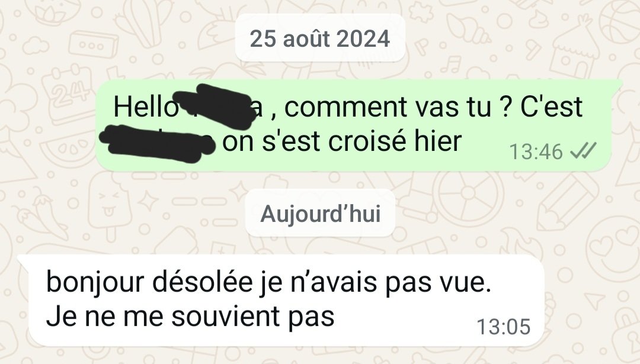The image size is (640, 364).
Task: Click the double check mark read receipt
Action: 584,150
